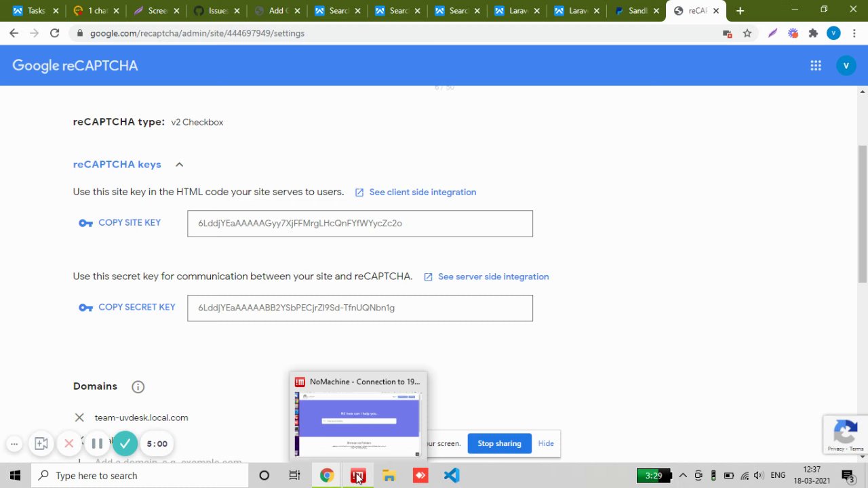Click the key icon beside Copy Secret Key

coord(85,308)
